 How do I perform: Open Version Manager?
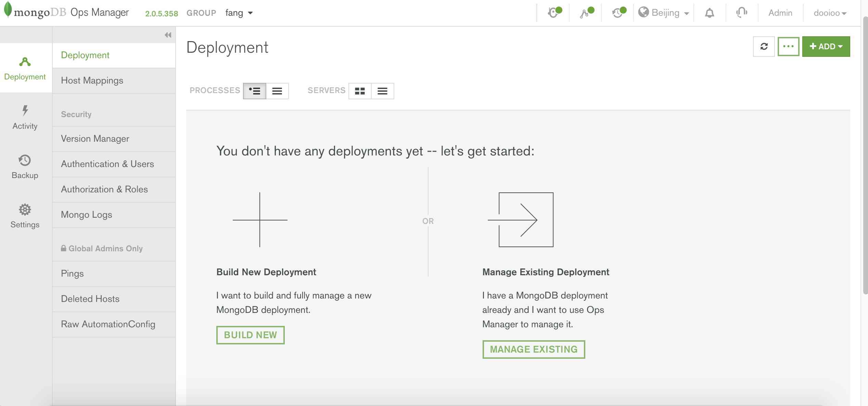(114, 139)
